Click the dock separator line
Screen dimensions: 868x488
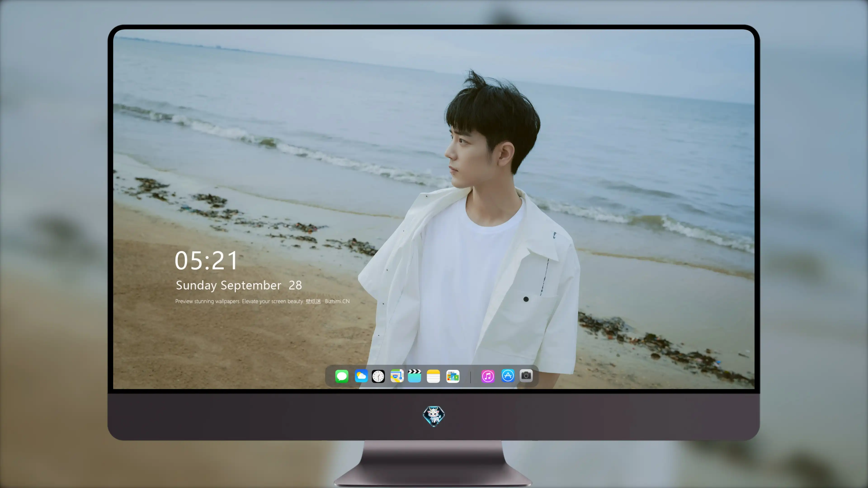[x=470, y=377]
